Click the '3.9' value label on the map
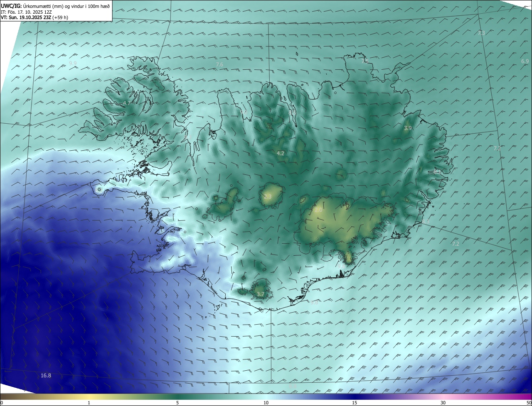532x406 pixels. point(408,128)
